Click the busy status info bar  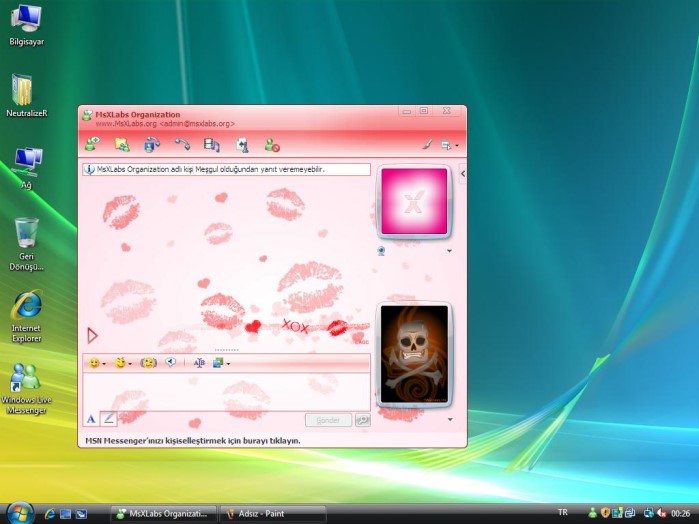[226, 169]
